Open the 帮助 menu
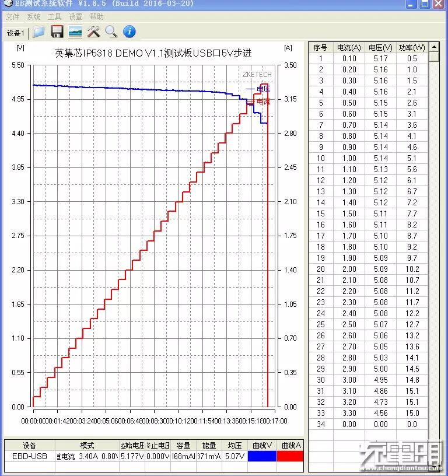448x476 pixels. tap(96, 17)
